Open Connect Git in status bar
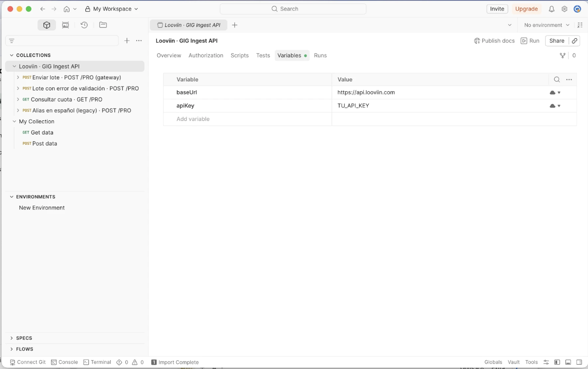The image size is (588, 369). click(28, 362)
